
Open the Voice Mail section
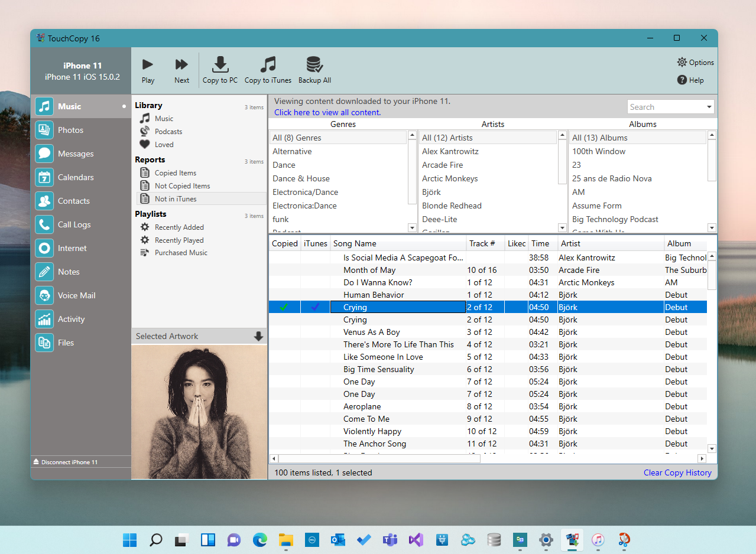tap(80, 295)
